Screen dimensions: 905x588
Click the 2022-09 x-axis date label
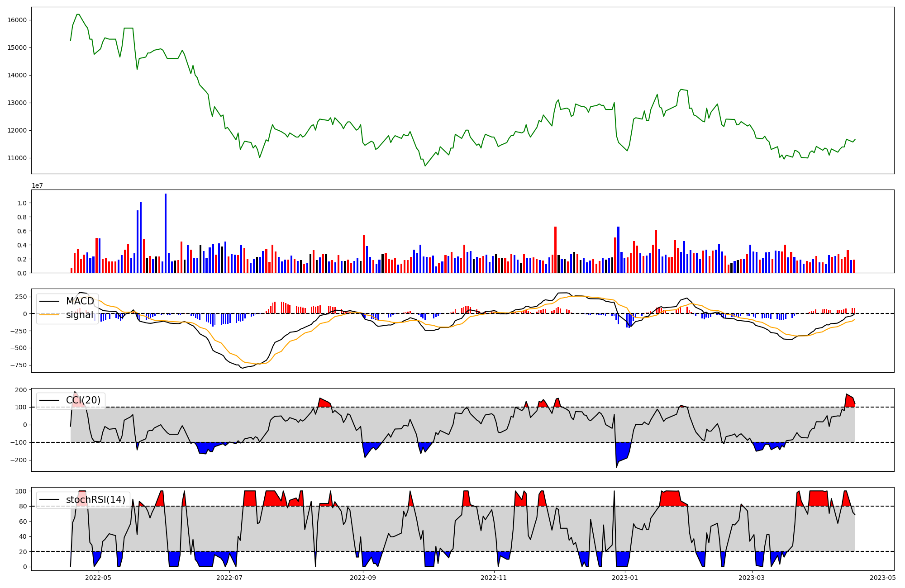pos(363,578)
